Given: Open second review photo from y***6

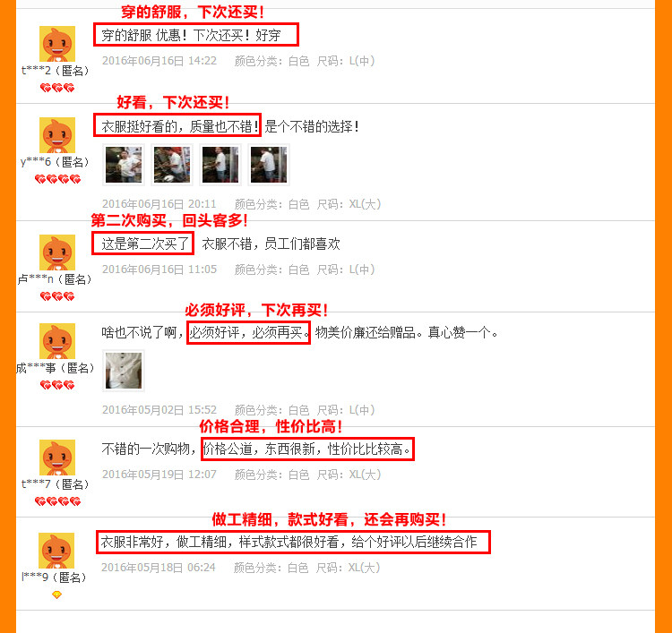Looking at the screenshot, I should tap(172, 165).
